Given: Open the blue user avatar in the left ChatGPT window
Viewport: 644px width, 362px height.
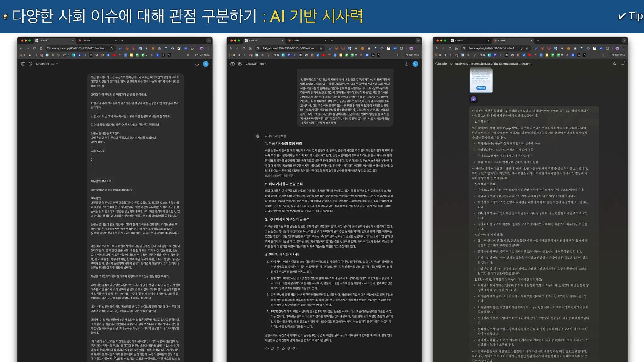Looking at the screenshot, I should pyautogui.click(x=206, y=64).
